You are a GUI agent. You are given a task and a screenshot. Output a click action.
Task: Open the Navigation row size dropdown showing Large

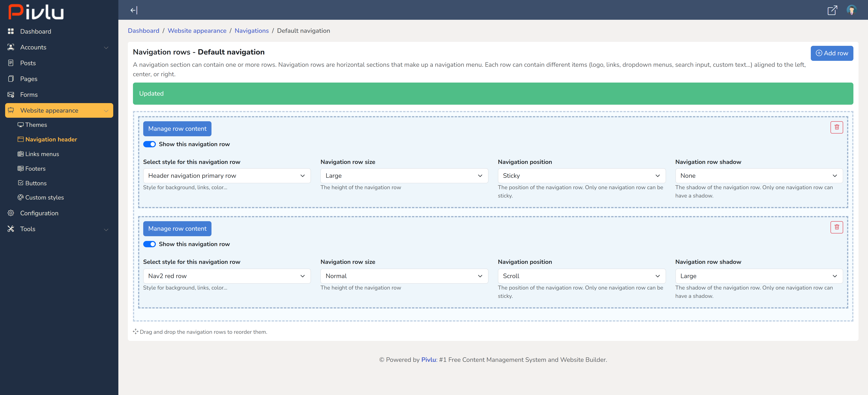coord(403,175)
